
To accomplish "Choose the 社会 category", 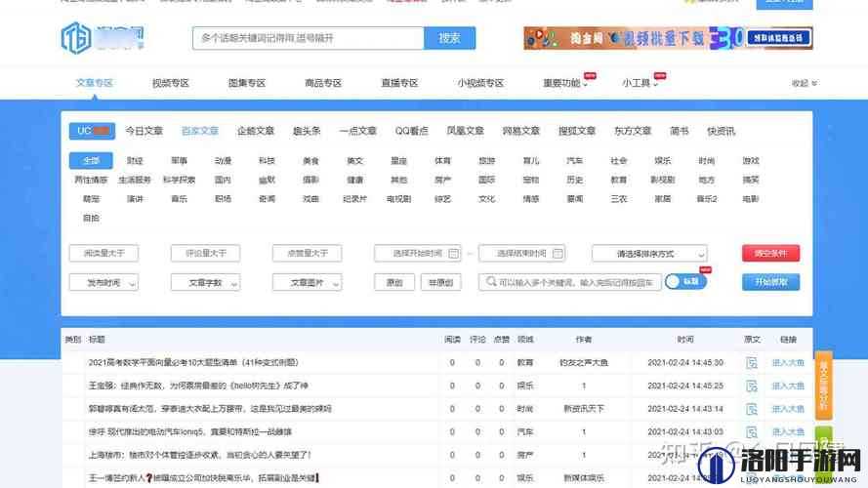I will pos(618,160).
